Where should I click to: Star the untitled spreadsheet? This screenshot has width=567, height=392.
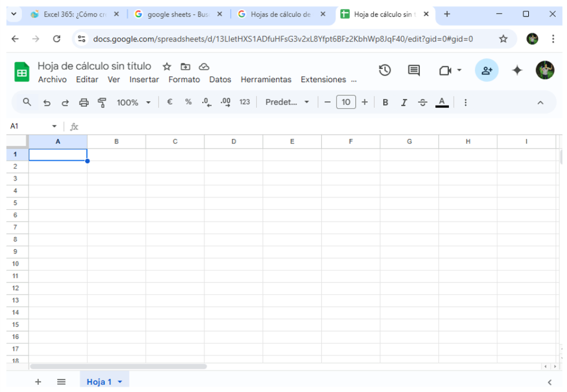(x=167, y=67)
